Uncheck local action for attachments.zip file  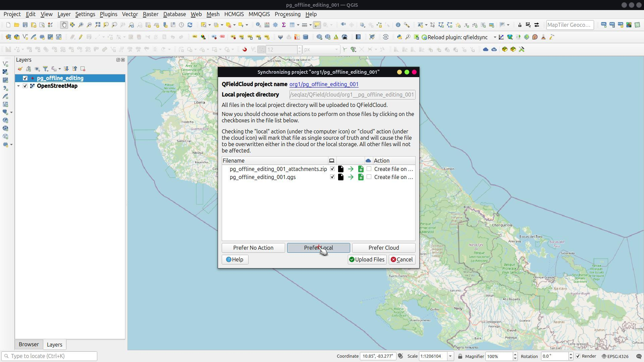(332, 169)
